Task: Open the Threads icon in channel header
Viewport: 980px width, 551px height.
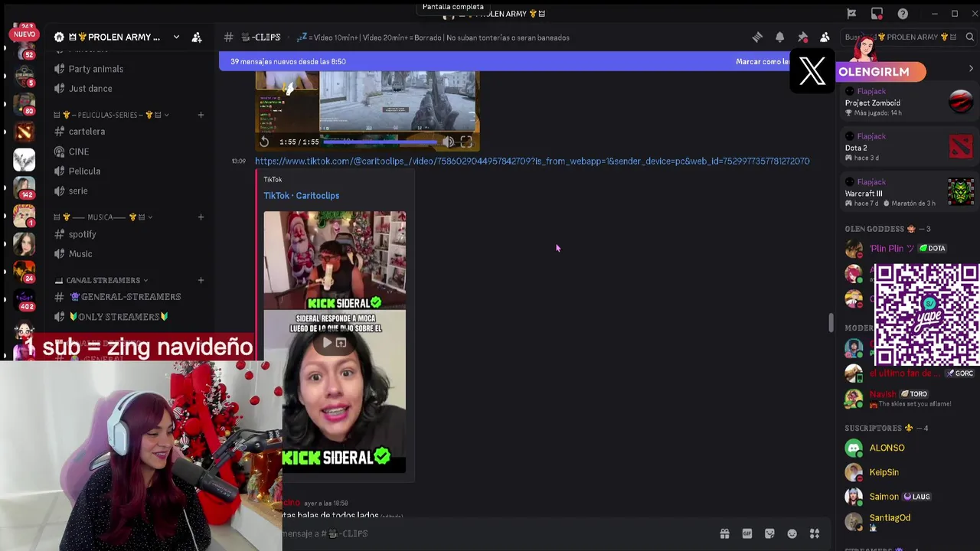Action: [x=757, y=37]
